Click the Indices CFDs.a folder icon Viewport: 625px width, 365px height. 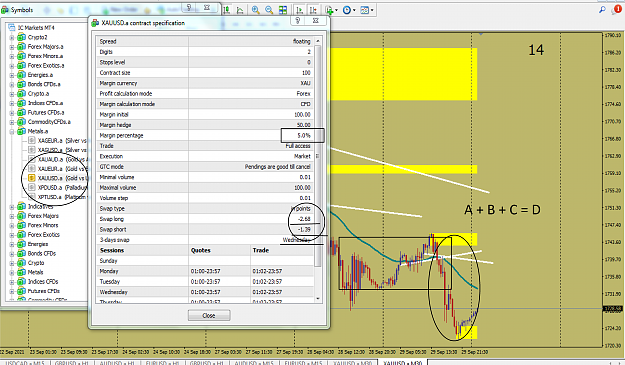(x=22, y=103)
